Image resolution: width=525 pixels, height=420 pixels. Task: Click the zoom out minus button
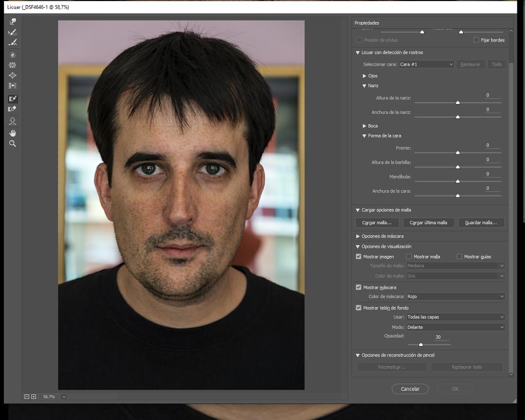click(27, 396)
